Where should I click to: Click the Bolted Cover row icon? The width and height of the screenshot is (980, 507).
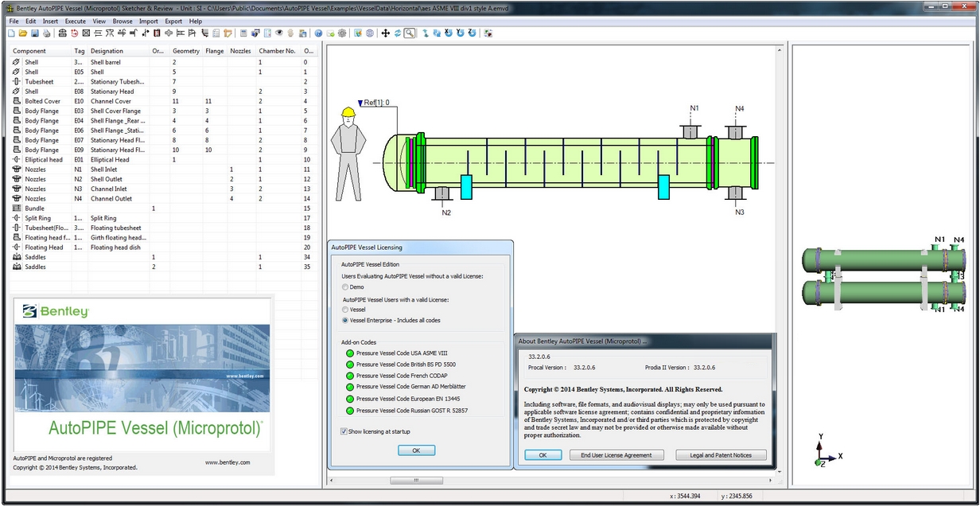click(x=17, y=101)
